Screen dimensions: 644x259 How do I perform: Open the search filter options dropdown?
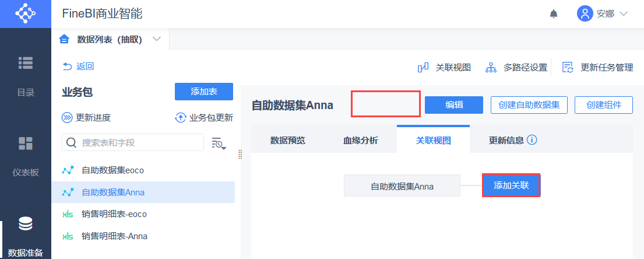click(219, 143)
